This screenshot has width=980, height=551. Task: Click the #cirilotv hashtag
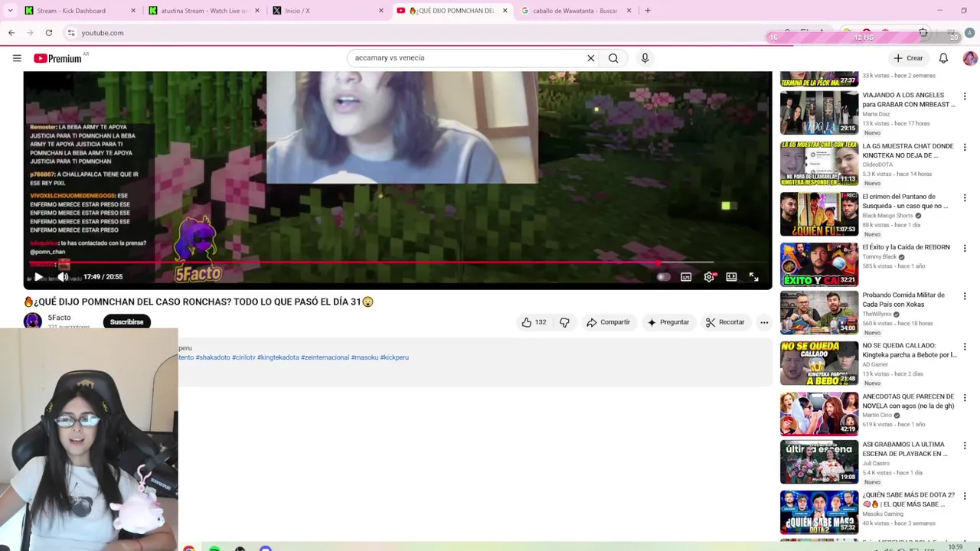(243, 357)
